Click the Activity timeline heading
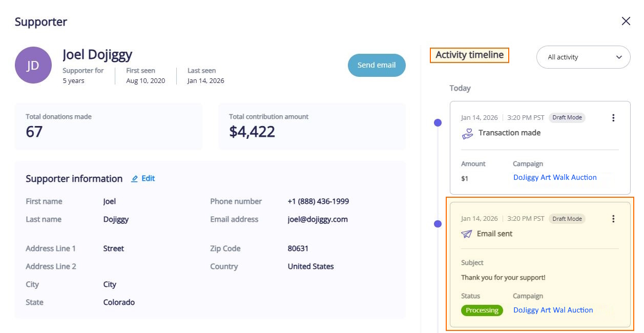 click(469, 55)
